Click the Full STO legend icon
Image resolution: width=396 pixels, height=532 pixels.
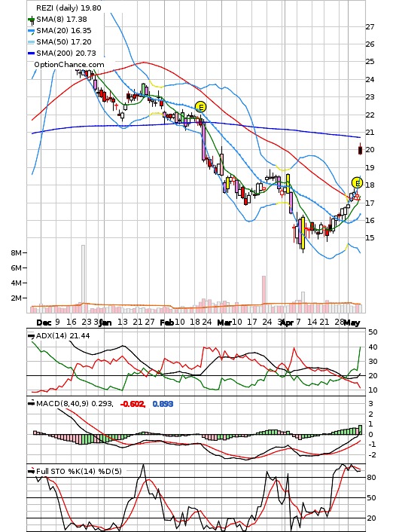click(31, 471)
